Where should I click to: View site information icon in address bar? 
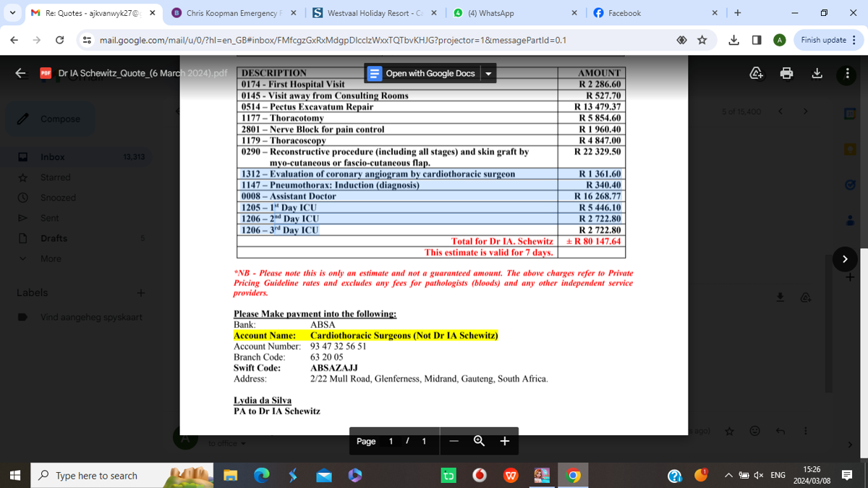87,41
